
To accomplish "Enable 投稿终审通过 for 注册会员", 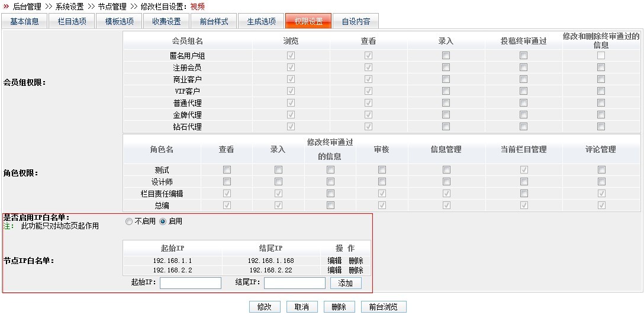I will pyautogui.click(x=523, y=68).
